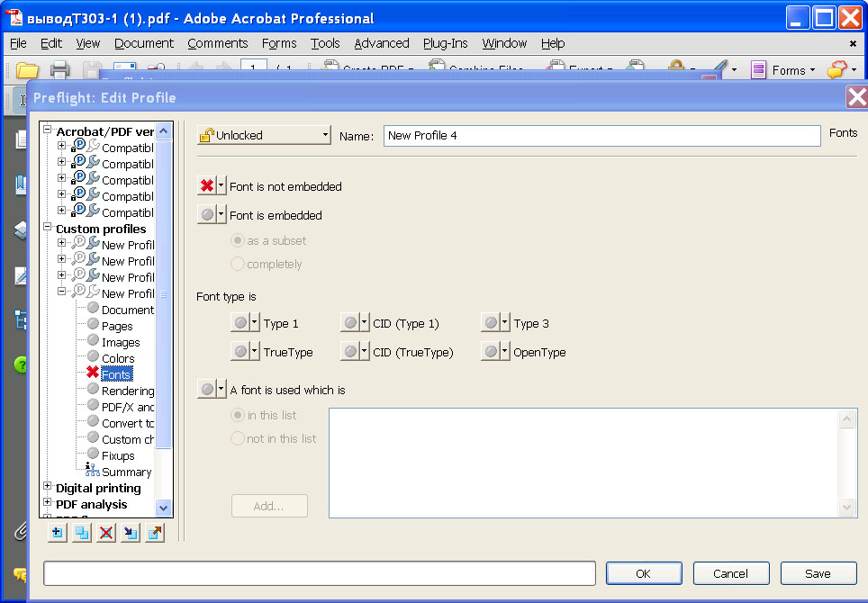Open severity dropdown arrow for Font is not embedded
This screenshot has height=603, width=868.
(x=221, y=186)
